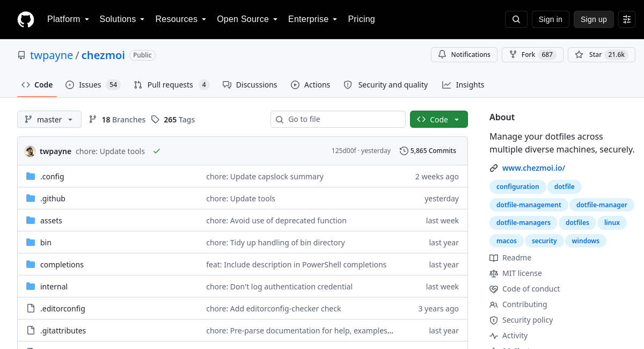644x349 pixels.
Task: Open the .editorconfig file name
Action: [63, 309]
